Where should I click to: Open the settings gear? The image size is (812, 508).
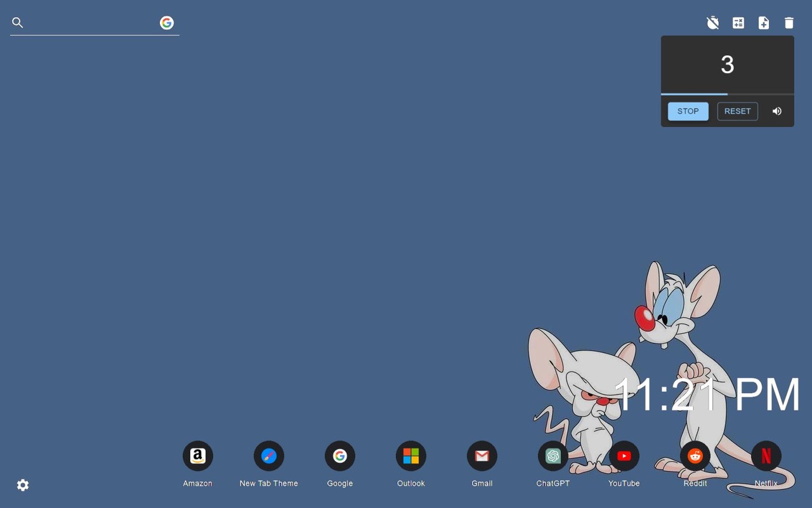pyautogui.click(x=23, y=485)
